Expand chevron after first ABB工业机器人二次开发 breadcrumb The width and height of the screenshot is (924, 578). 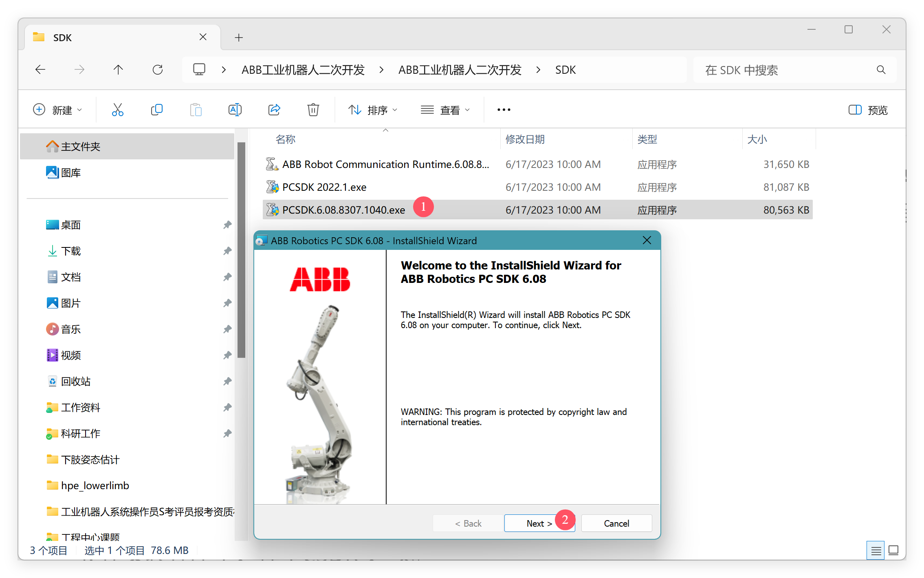(x=381, y=70)
